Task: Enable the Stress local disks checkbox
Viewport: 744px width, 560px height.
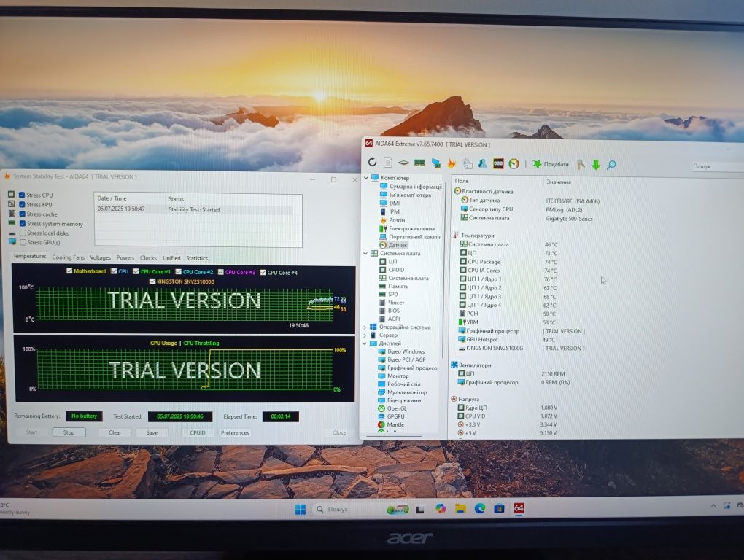Action: (23, 233)
